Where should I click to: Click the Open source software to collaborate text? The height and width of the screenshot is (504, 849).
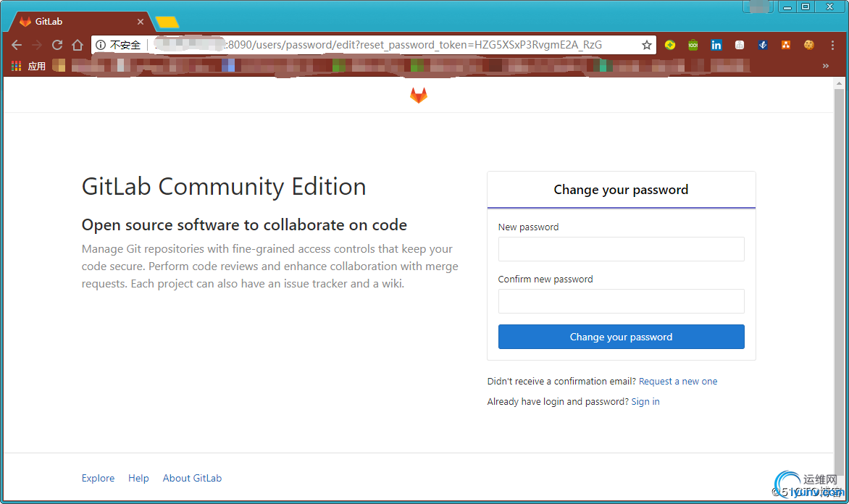(x=244, y=224)
